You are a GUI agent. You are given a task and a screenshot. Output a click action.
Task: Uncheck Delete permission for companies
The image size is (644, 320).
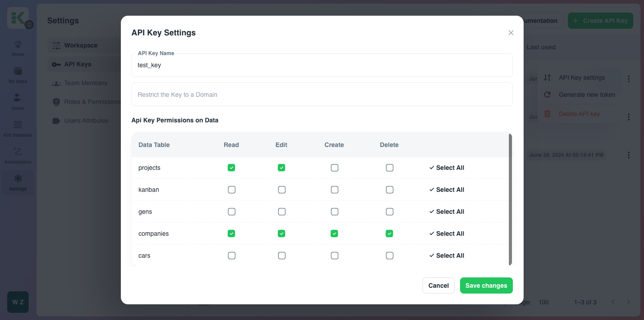(389, 234)
